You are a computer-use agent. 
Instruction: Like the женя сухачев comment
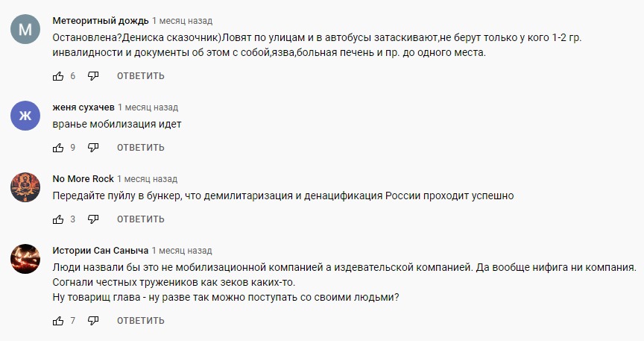(58, 148)
